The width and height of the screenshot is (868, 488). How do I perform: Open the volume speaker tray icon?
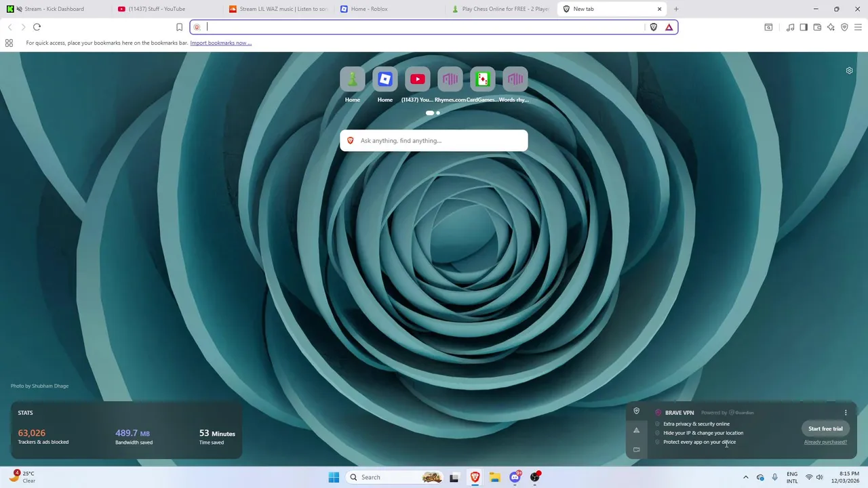[x=820, y=477]
